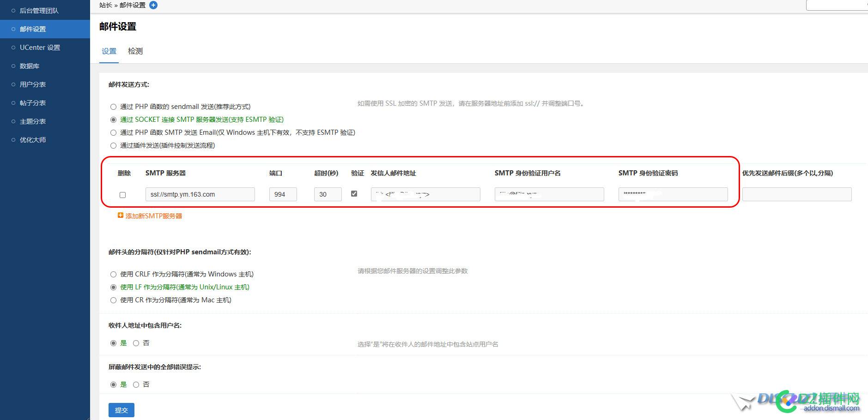Viewport: 868px width, 420px height.
Task: Select CRLF separator option
Action: pyautogui.click(x=113, y=274)
